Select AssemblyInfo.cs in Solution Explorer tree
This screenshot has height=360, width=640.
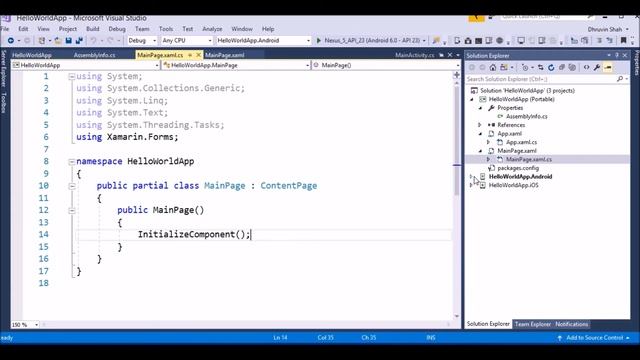[x=527, y=116]
